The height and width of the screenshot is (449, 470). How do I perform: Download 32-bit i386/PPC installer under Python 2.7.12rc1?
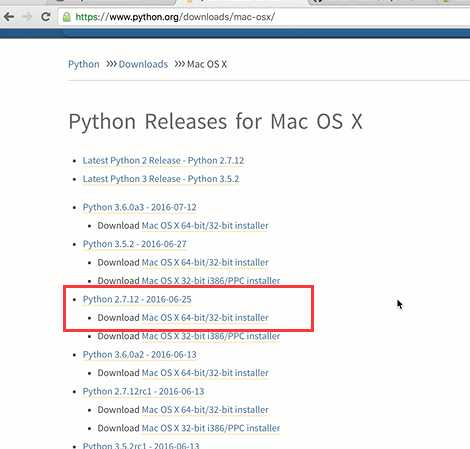(211, 428)
